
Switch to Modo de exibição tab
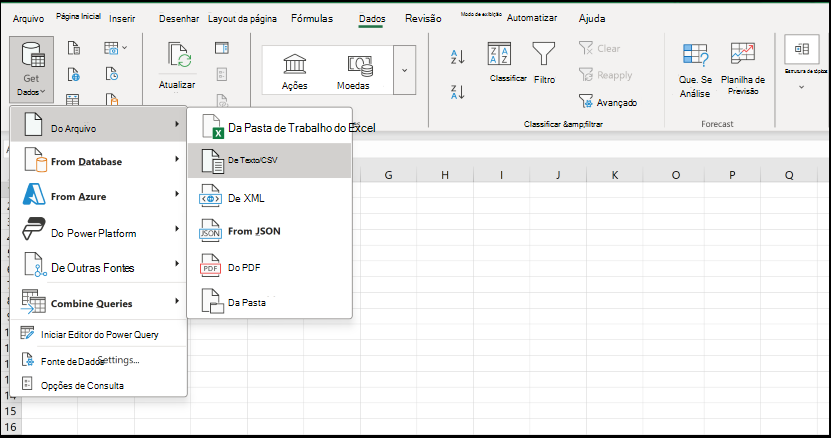tap(481, 14)
